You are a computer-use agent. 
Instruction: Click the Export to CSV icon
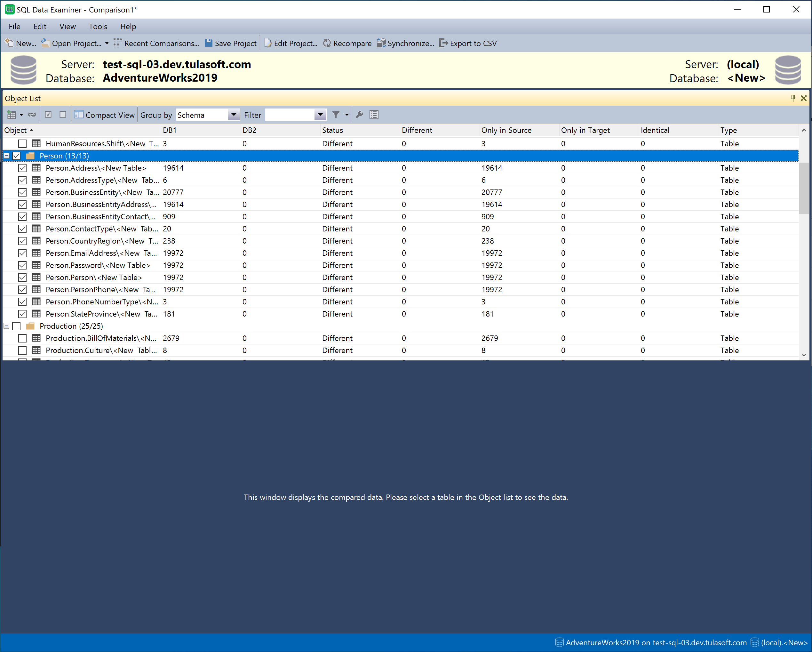444,43
